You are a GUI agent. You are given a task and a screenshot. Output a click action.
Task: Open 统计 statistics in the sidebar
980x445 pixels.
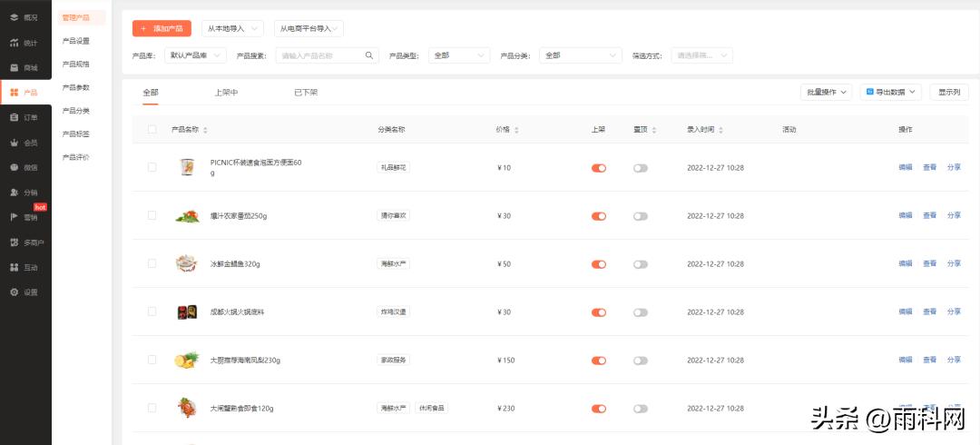25,43
